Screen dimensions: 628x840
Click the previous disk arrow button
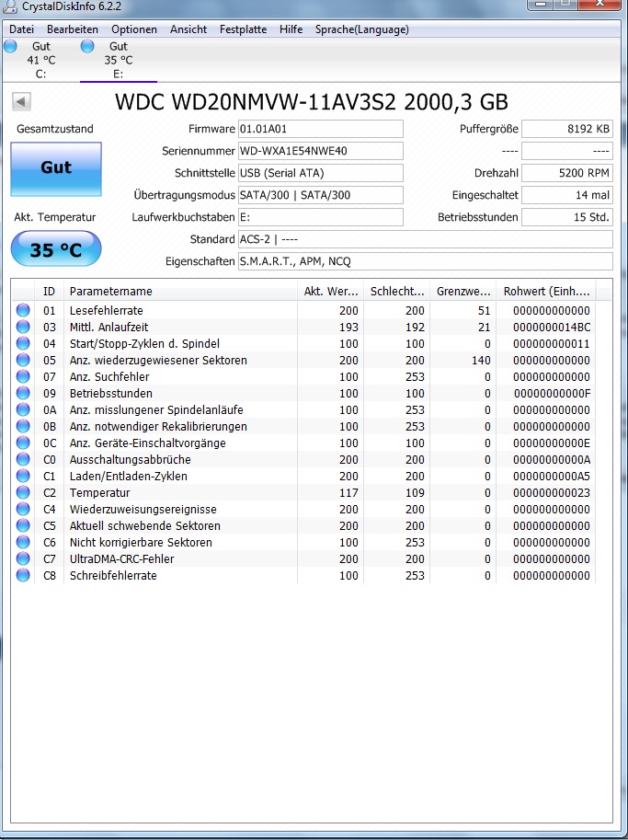click(21, 100)
